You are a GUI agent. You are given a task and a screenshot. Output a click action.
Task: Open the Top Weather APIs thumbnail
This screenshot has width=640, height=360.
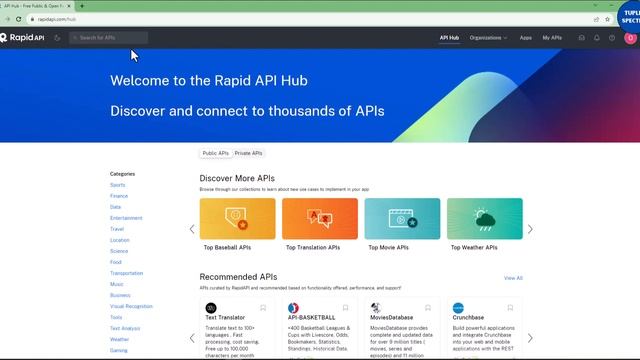pyautogui.click(x=485, y=219)
